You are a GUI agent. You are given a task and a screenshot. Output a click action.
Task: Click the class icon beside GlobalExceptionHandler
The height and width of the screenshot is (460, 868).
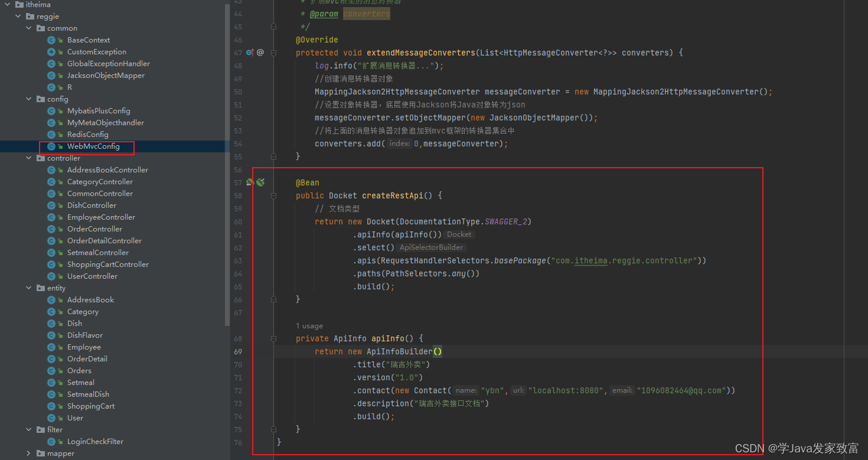click(x=51, y=64)
